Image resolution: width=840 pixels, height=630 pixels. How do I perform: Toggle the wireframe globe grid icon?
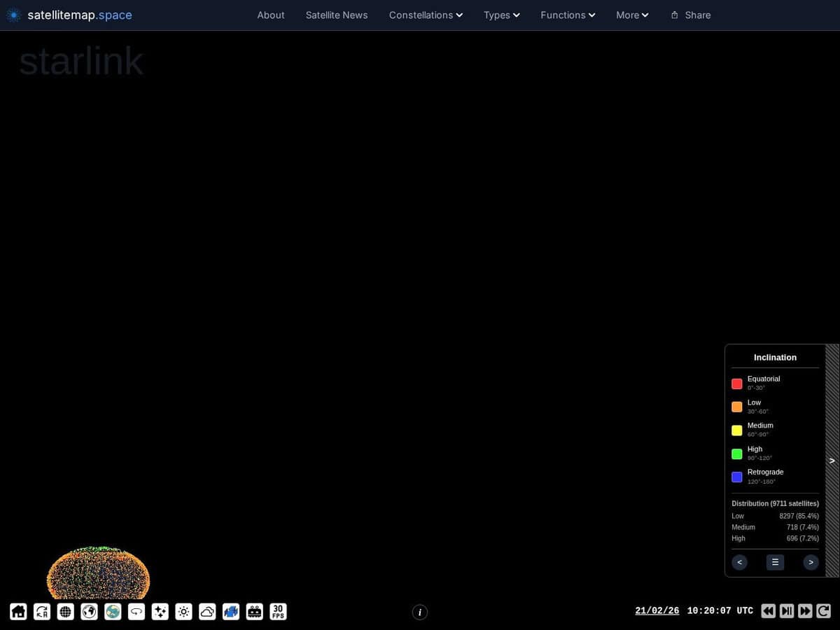pos(66,612)
